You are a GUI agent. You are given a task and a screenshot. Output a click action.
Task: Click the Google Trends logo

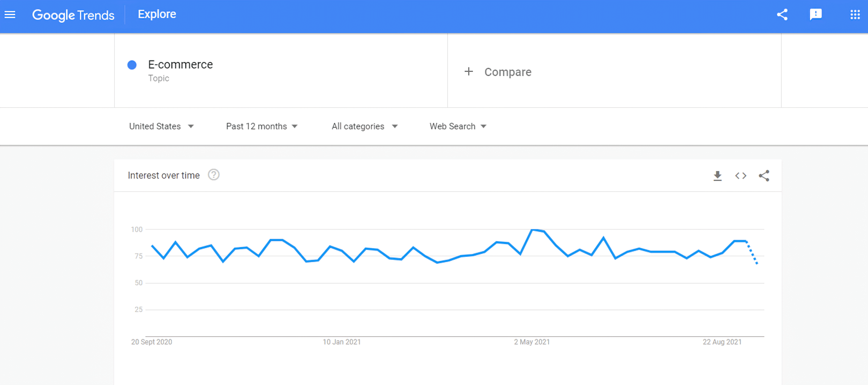point(73,15)
